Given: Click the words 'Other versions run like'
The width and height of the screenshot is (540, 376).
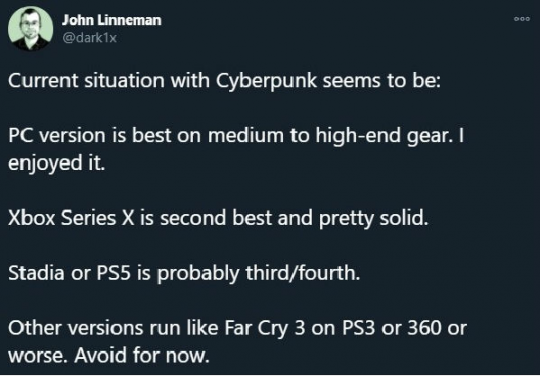Looking at the screenshot, I should pyautogui.click(x=114, y=328).
